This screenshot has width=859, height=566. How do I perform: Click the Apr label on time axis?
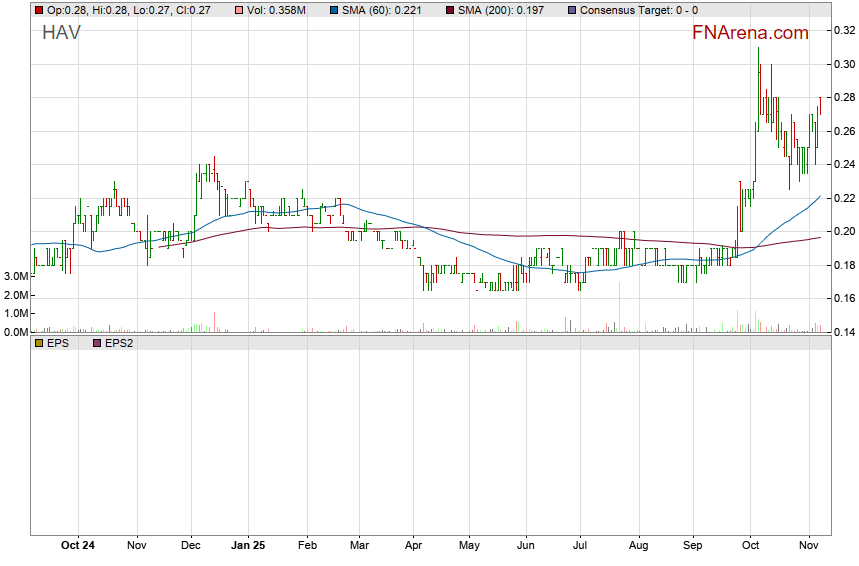coord(414,546)
